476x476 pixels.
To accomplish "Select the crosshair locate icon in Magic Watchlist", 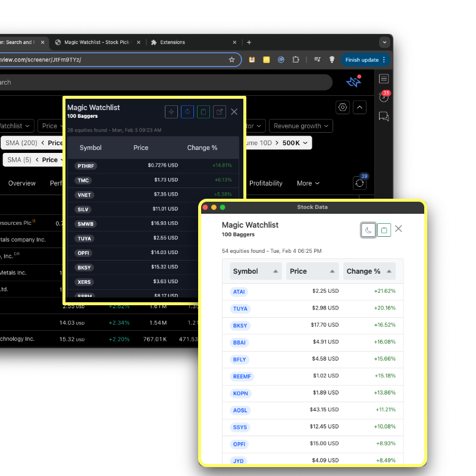I will [x=171, y=112].
